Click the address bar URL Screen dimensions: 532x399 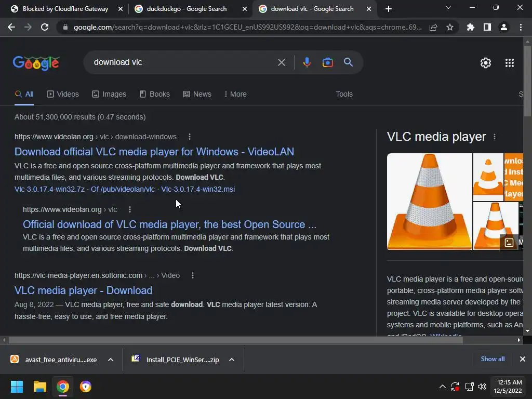[247, 27]
